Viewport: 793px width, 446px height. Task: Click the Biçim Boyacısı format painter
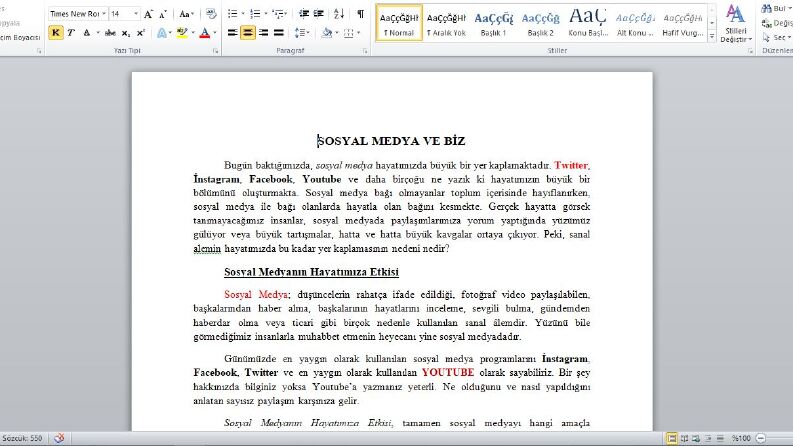pyautogui.click(x=20, y=37)
